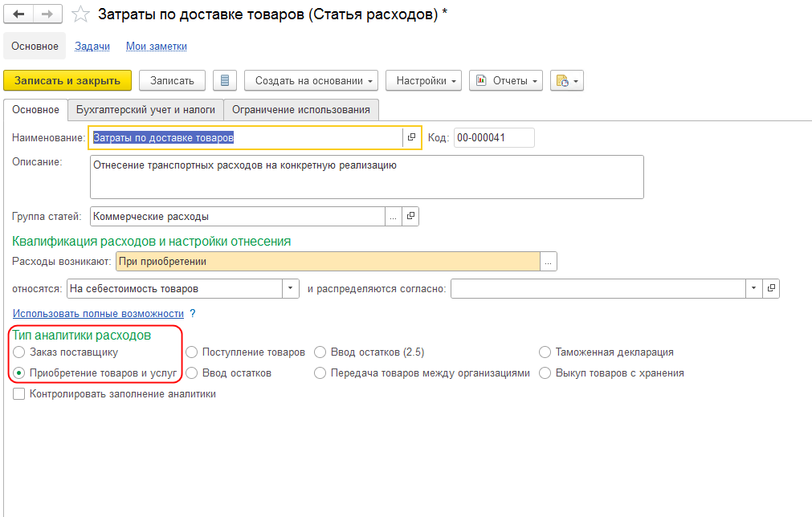
Task: Enable Контролировать заполнение аналитики checkbox
Action: [x=19, y=394]
